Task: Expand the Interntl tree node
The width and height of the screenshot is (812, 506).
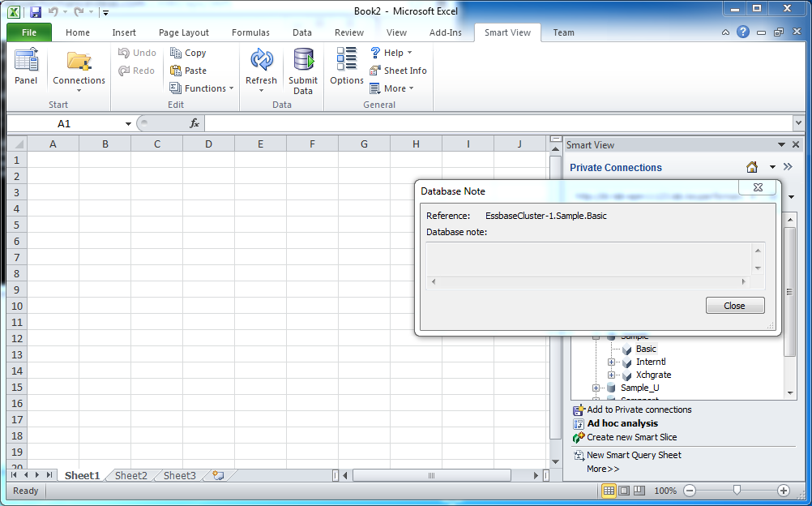Action: pyautogui.click(x=611, y=362)
